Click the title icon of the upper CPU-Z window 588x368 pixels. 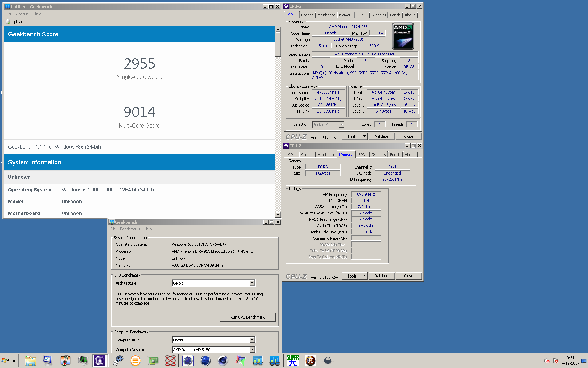(286, 6)
